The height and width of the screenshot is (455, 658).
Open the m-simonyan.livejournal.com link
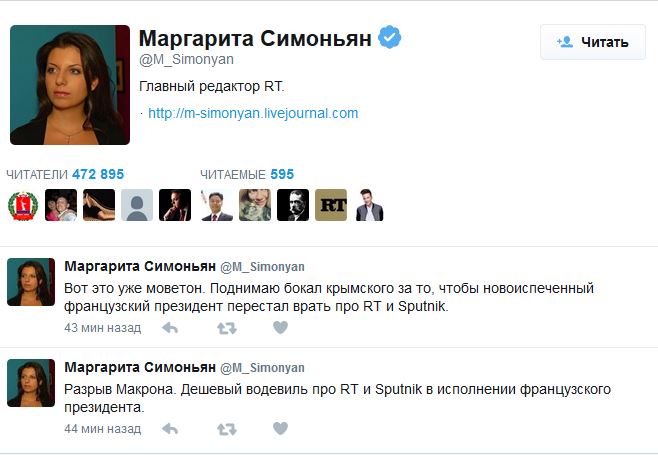point(253,113)
